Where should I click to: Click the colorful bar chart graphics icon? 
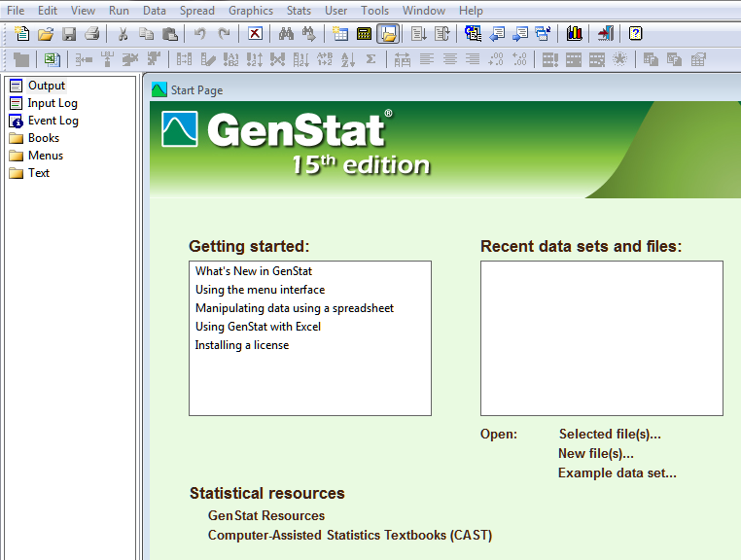(x=575, y=34)
